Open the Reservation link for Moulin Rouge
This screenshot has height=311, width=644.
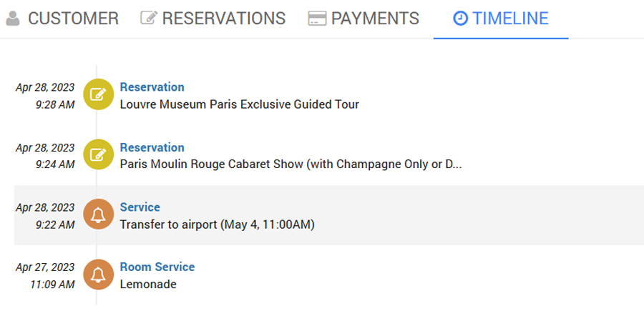pyautogui.click(x=152, y=147)
